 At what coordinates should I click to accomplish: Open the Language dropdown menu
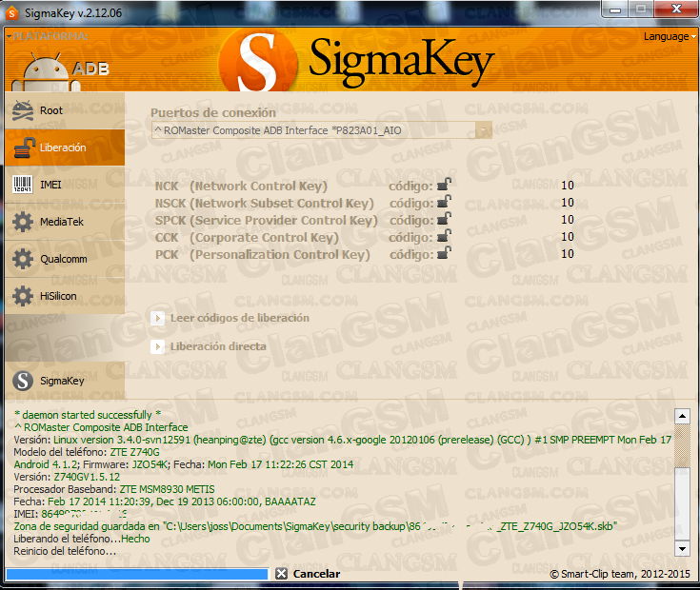pyautogui.click(x=670, y=36)
